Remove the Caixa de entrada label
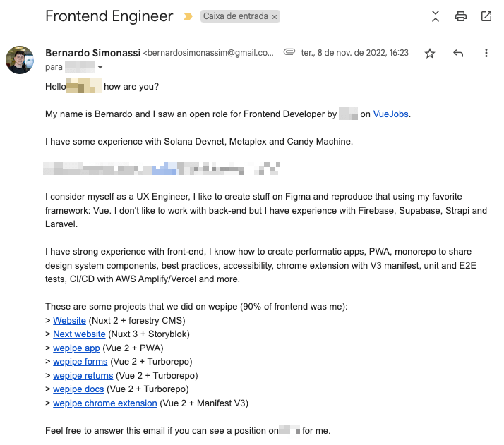The width and height of the screenshot is (504, 445). click(x=274, y=17)
